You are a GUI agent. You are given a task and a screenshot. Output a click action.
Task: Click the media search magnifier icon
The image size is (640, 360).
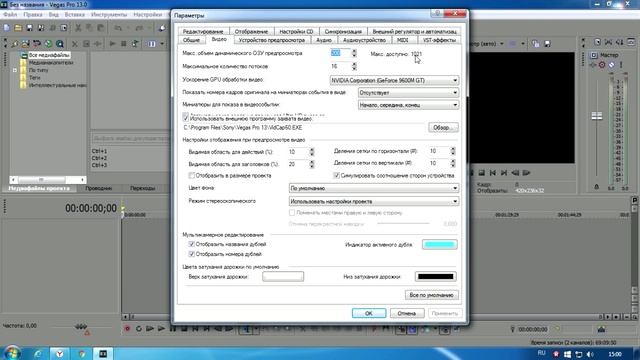[x=60, y=44]
